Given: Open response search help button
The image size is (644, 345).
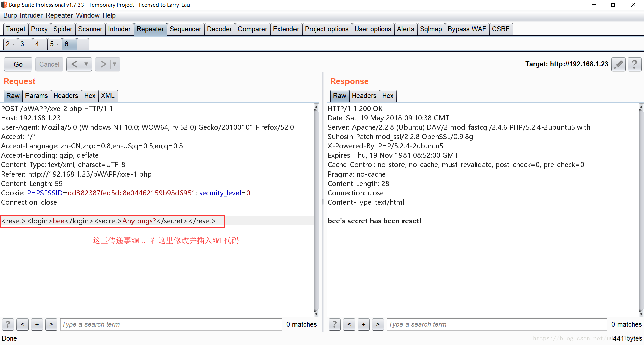Looking at the screenshot, I should pos(335,324).
